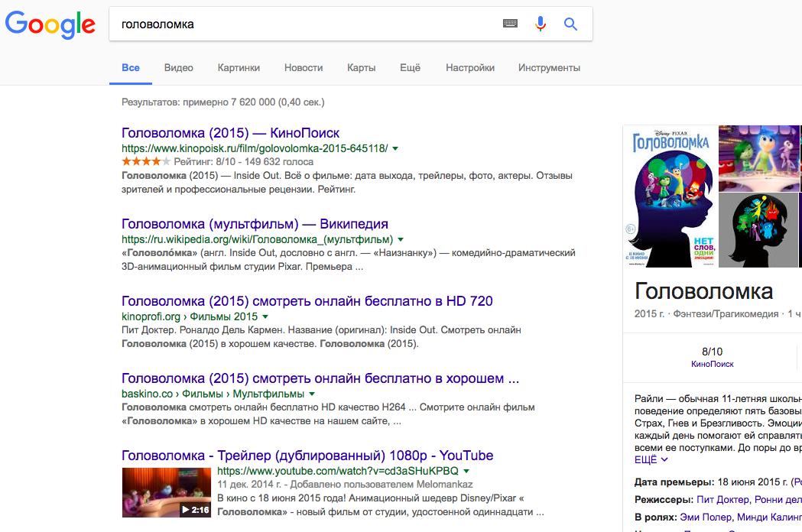Open the baskino.co result dropdown arrow
802x532 pixels.
point(311,394)
